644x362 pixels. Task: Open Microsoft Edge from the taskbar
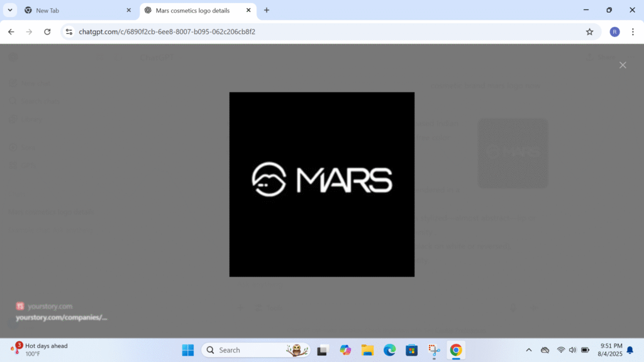tap(389, 350)
